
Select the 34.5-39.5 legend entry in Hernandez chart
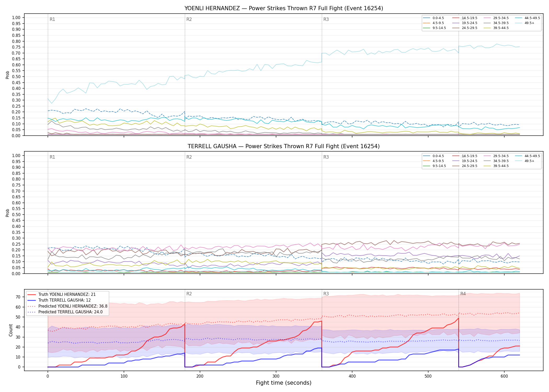click(x=496, y=23)
